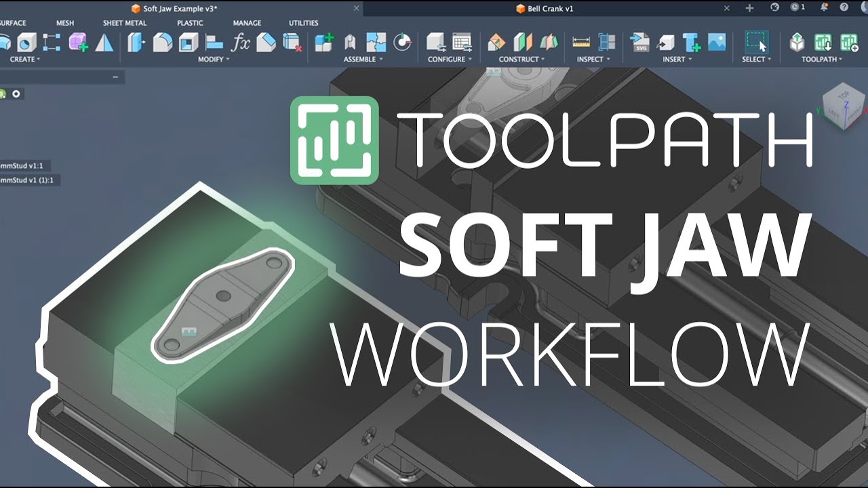Select the Midplane construct tool
Image resolution: width=868 pixels, height=488 pixels.
point(522,43)
